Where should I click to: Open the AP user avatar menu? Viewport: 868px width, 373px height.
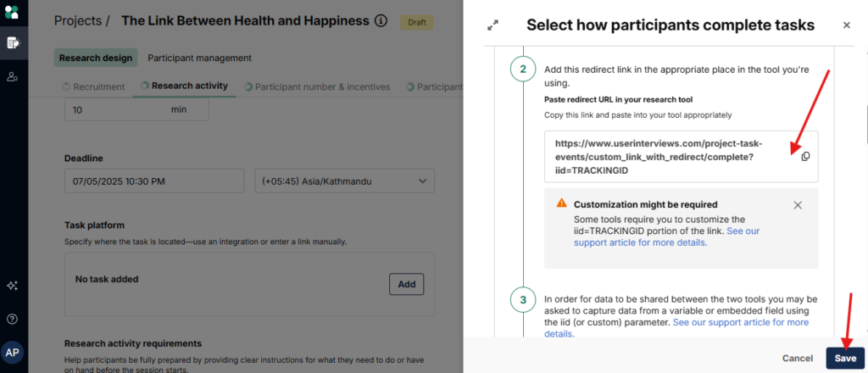point(13,353)
